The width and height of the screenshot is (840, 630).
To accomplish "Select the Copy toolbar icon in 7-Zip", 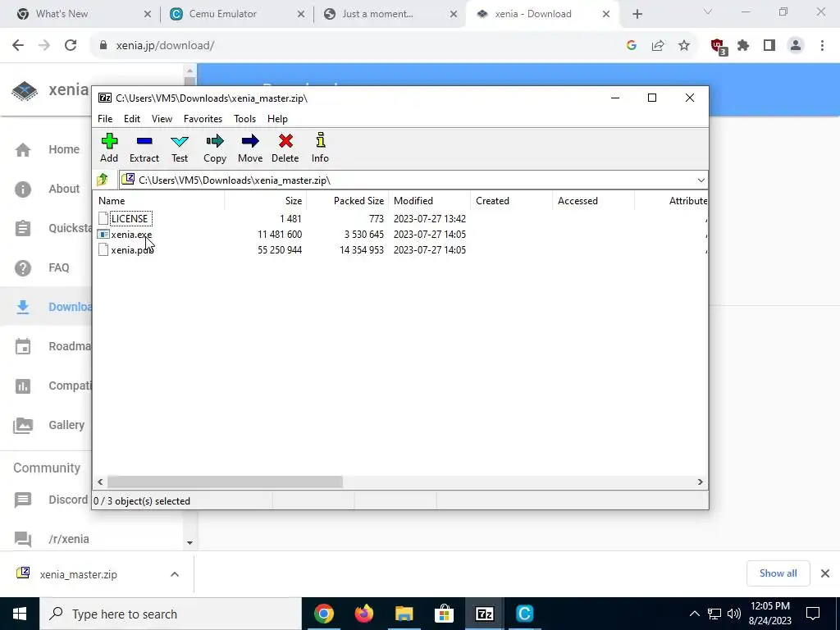I will click(215, 148).
